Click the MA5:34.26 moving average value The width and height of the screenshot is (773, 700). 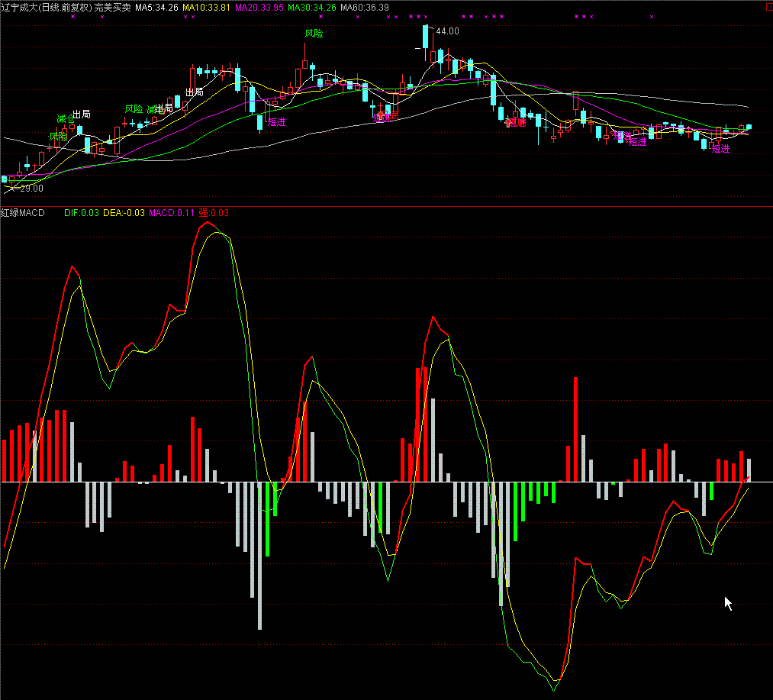pos(156,8)
